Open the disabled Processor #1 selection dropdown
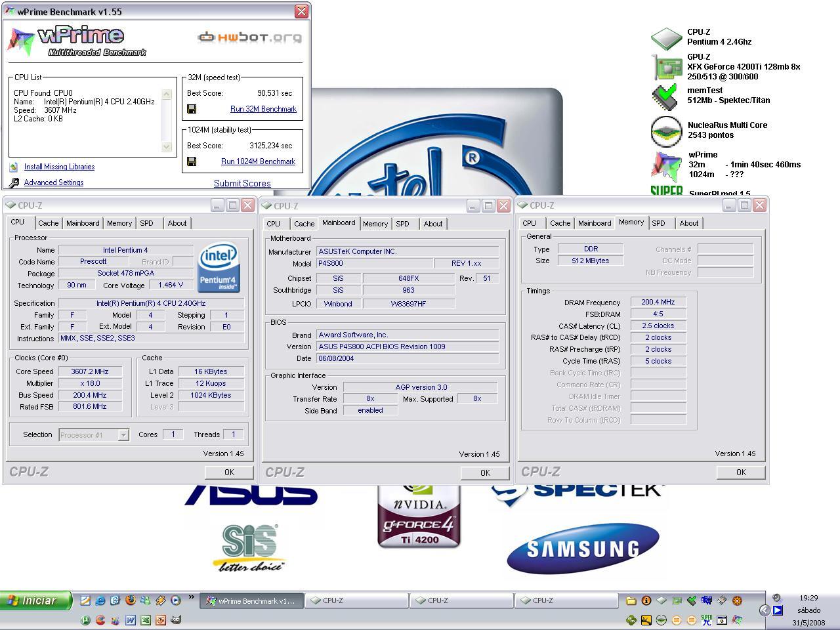Screen dimensions: 840x630 coord(94,434)
